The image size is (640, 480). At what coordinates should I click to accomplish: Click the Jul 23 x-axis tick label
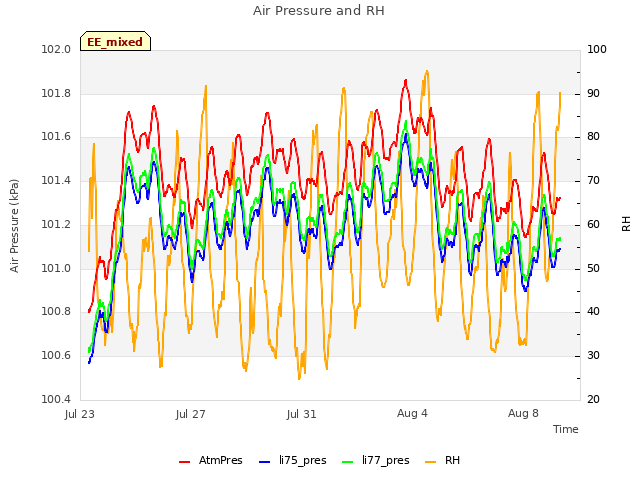pyautogui.click(x=80, y=414)
